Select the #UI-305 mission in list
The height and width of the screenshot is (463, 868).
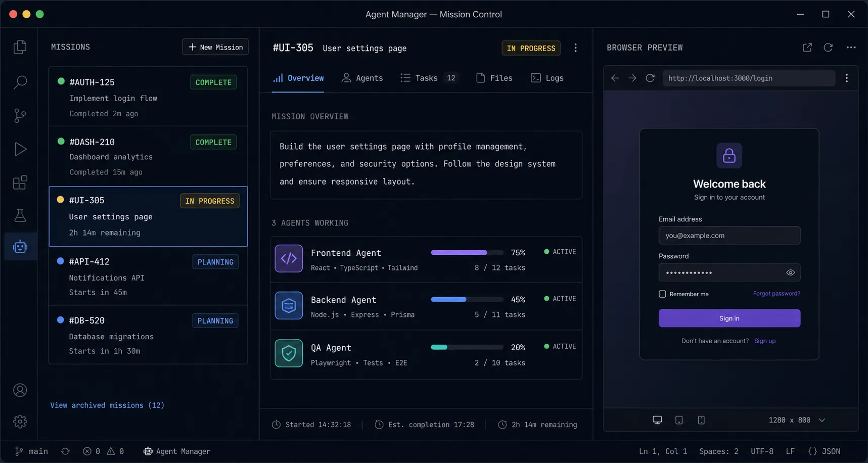[148, 216]
